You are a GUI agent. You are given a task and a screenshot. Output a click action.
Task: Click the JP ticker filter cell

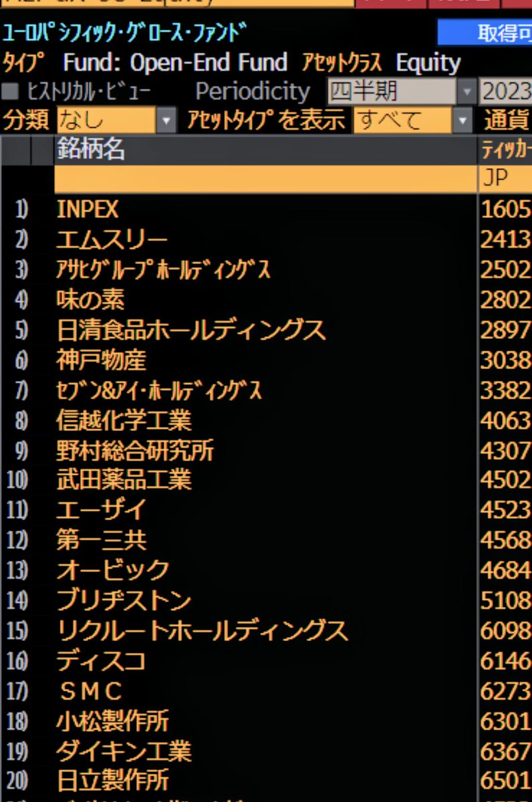click(506, 179)
